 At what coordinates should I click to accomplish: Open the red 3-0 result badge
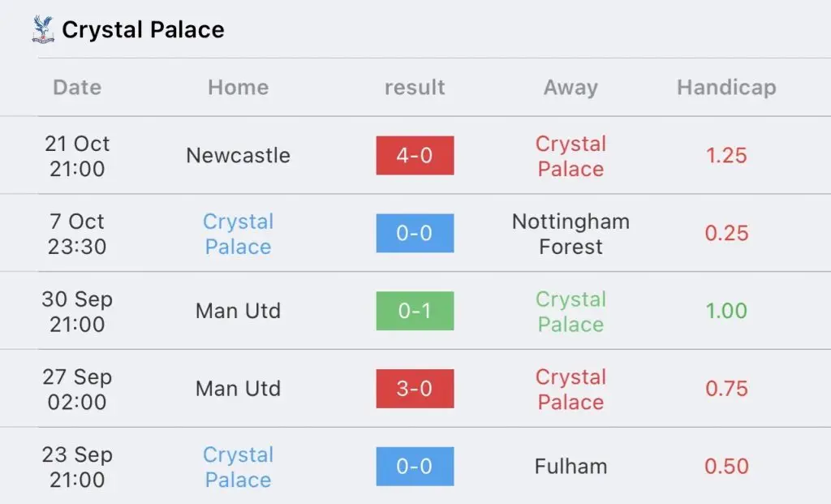[415, 389]
